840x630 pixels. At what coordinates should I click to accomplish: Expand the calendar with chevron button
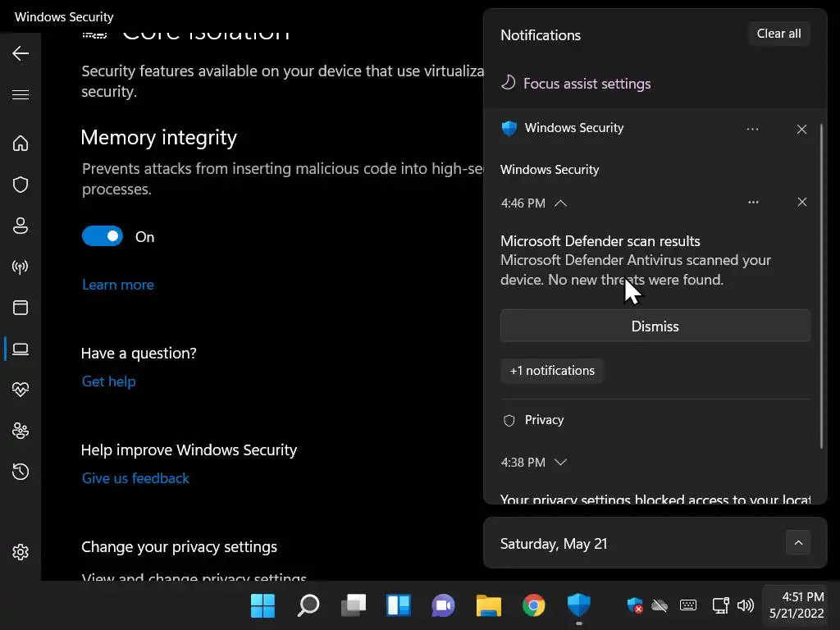coord(798,543)
